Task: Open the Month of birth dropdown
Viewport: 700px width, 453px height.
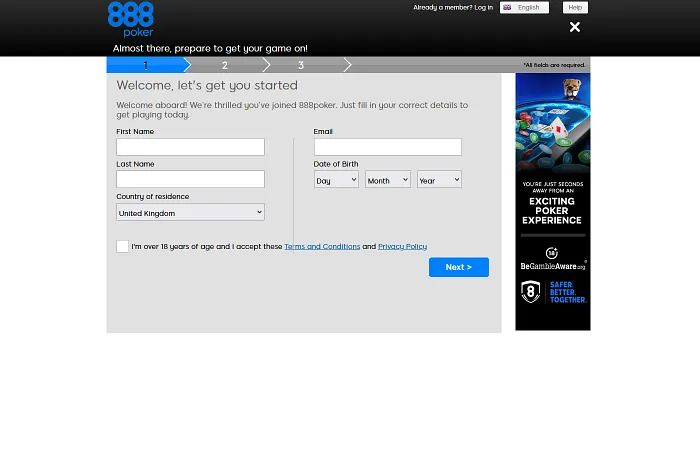Action: (x=388, y=179)
